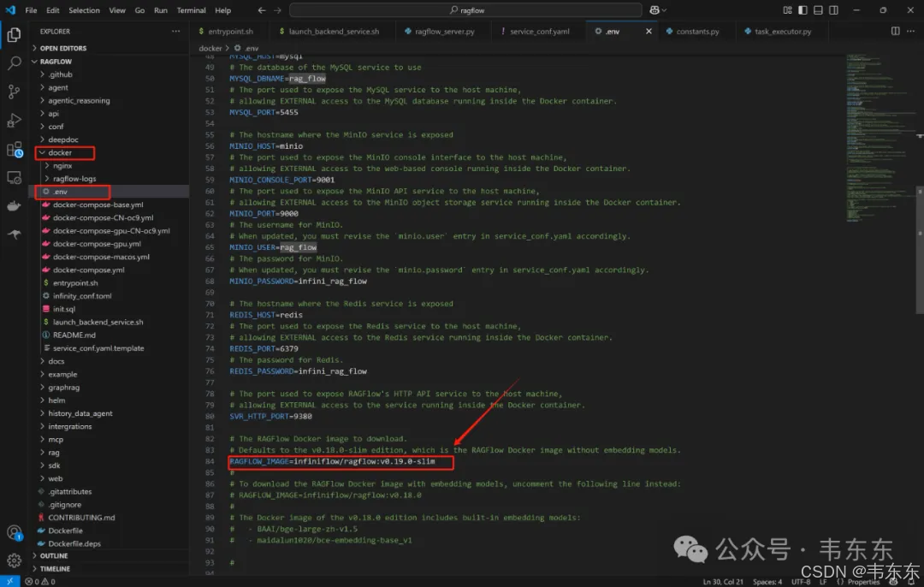Click the docker breadcrumb segment
Image resolution: width=924 pixels, height=587 pixels.
(x=210, y=48)
